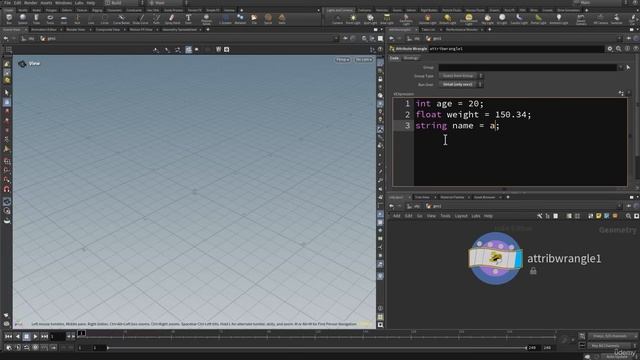Click the network editor find magnifier icon

click(x=628, y=216)
